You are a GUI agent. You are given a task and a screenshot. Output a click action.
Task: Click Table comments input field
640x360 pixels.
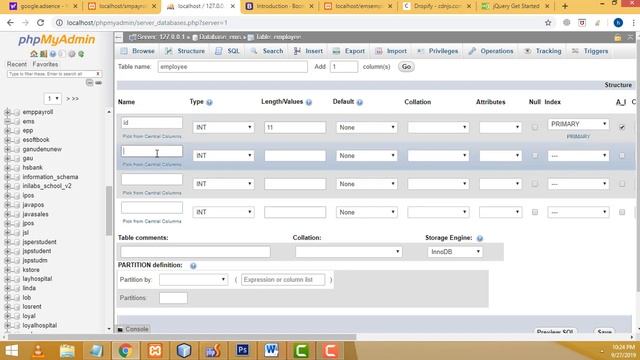click(195, 252)
